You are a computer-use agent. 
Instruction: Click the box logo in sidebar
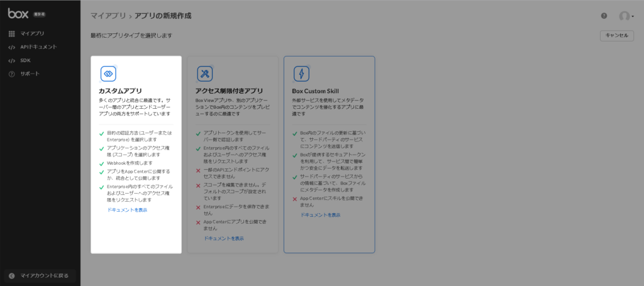click(x=18, y=14)
